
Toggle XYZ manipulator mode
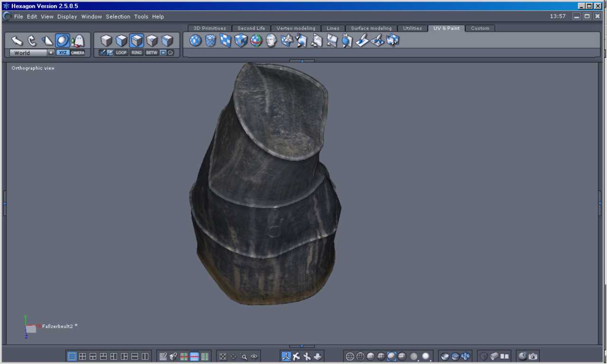tap(63, 53)
